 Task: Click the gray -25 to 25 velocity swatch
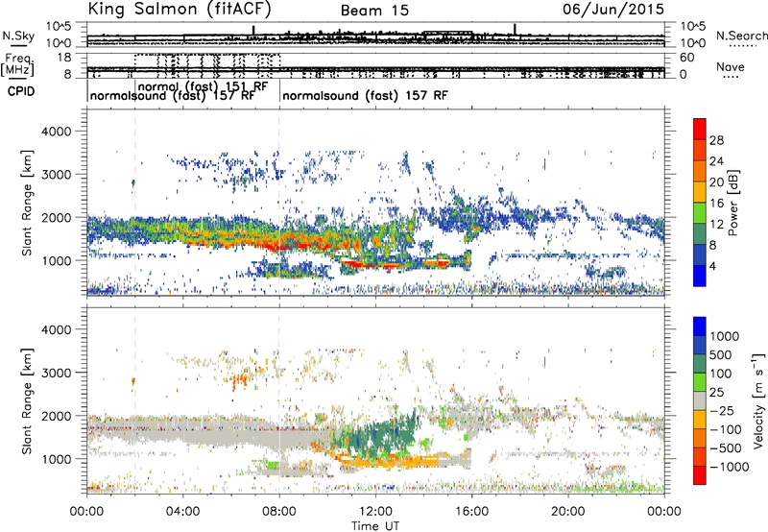[x=700, y=400]
